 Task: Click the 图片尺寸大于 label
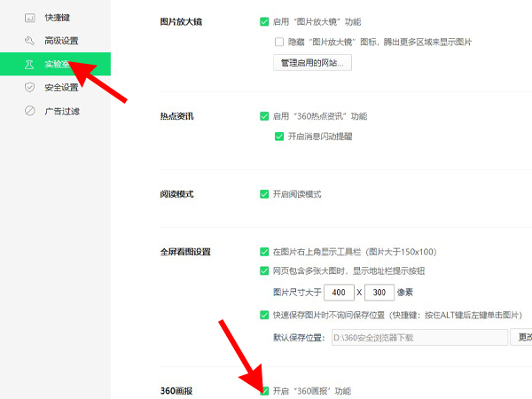point(297,293)
